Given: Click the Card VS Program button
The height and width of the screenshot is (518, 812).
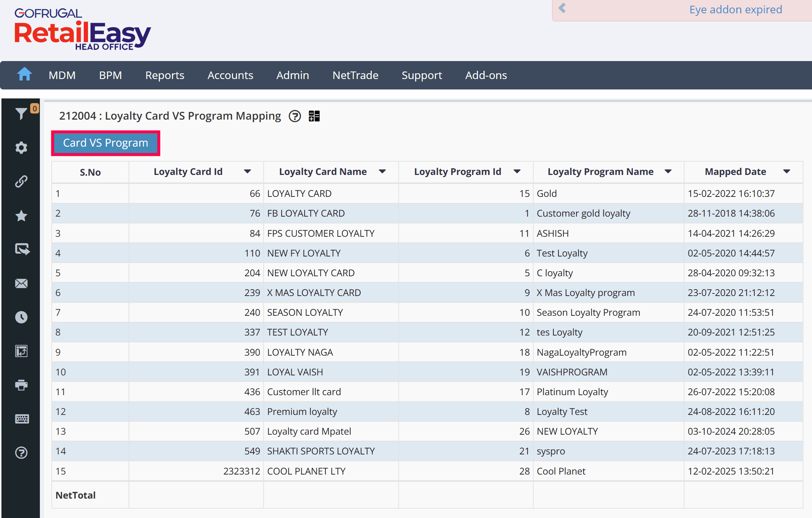Looking at the screenshot, I should click(x=106, y=143).
